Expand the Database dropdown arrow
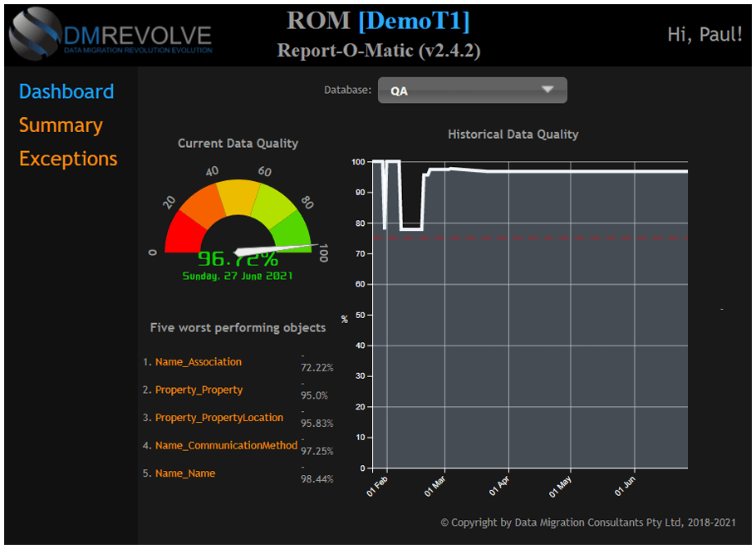 pos(547,90)
